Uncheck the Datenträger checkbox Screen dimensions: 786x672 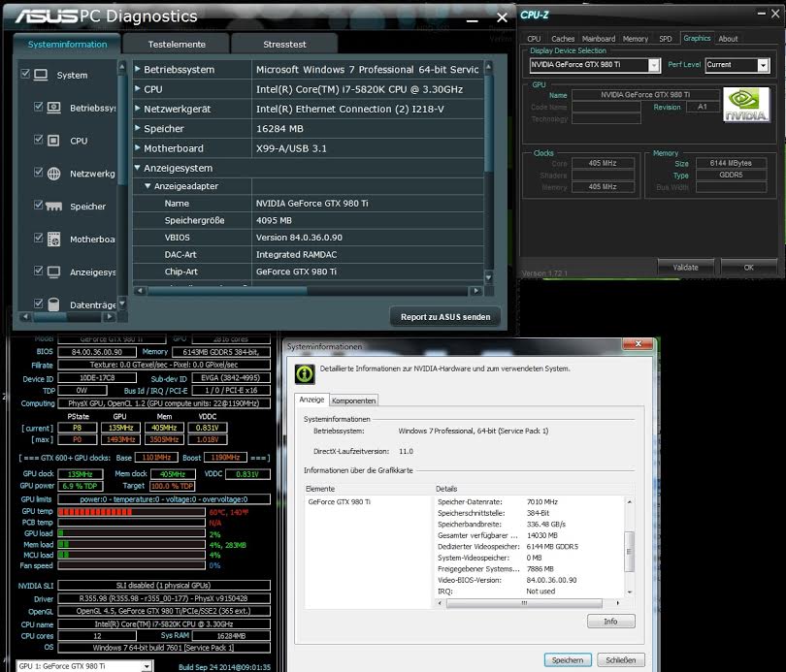click(38, 303)
